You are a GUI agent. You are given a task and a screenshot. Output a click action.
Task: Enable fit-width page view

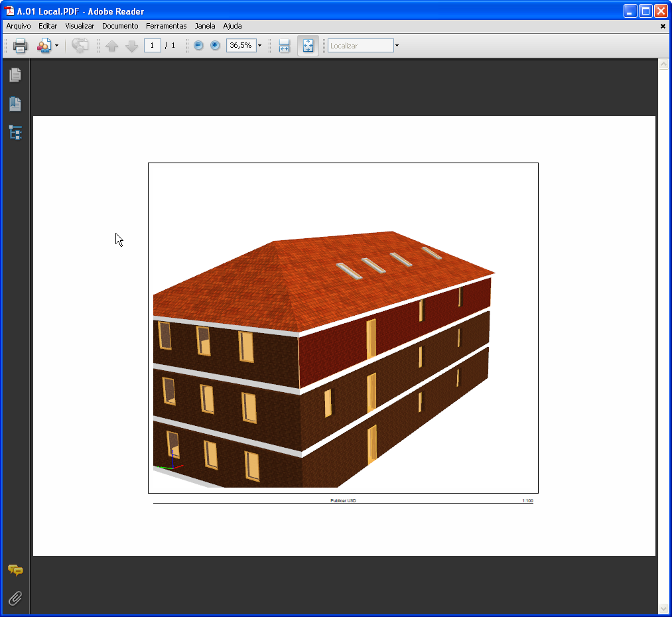[x=284, y=45]
